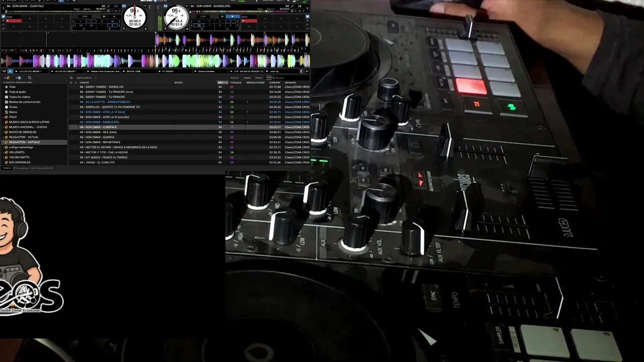Screen dimensions: 644x362
Task: Sort by the REPRODUCCIONES column header
Action: click(256, 82)
